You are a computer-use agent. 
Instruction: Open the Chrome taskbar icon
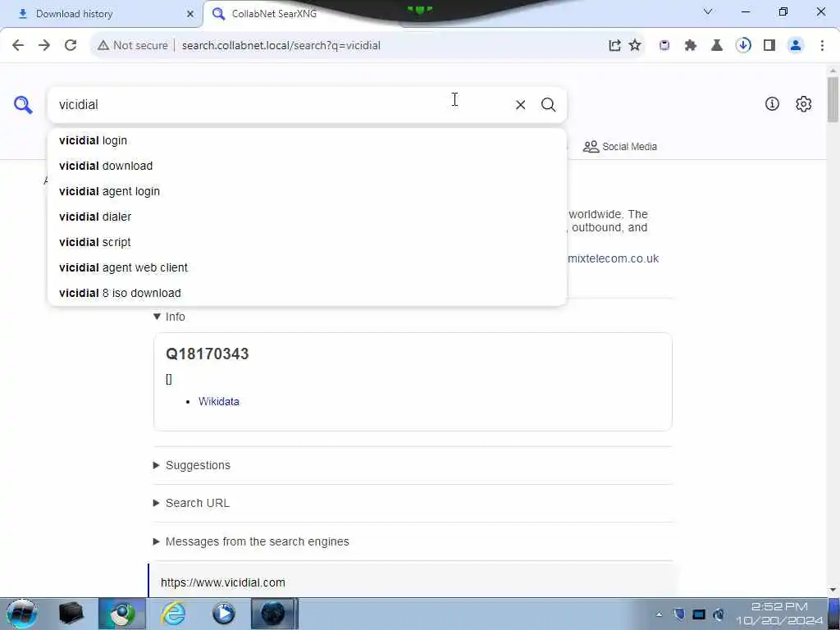[x=123, y=614]
